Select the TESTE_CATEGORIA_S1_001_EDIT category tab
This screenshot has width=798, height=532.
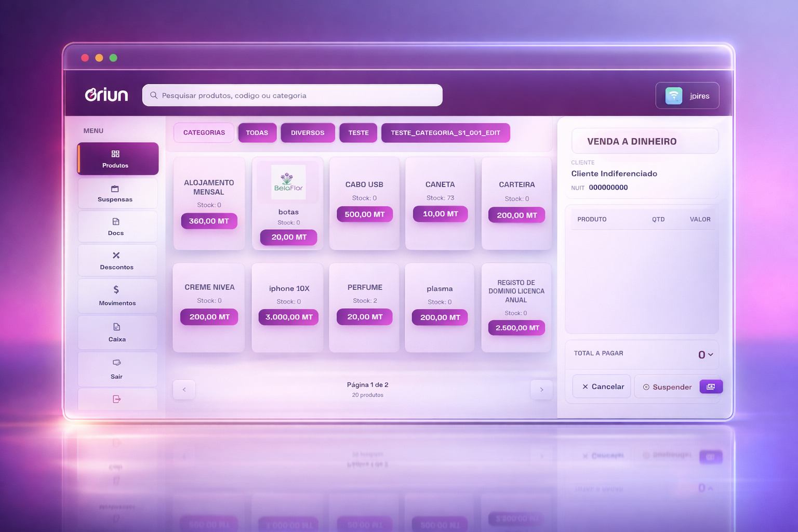(x=446, y=133)
